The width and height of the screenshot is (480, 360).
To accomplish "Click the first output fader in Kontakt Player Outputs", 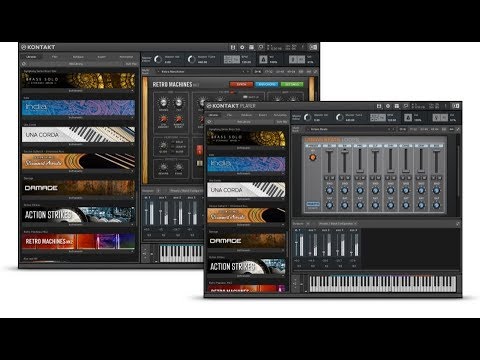I will [297, 245].
